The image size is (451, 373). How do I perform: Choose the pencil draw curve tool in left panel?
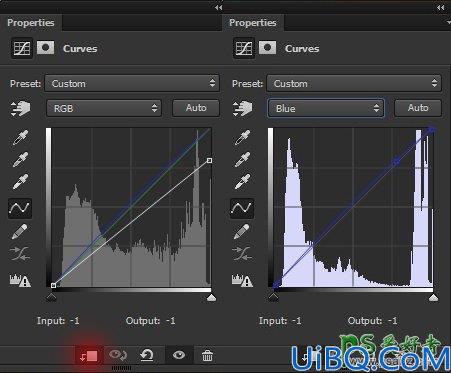(20, 232)
